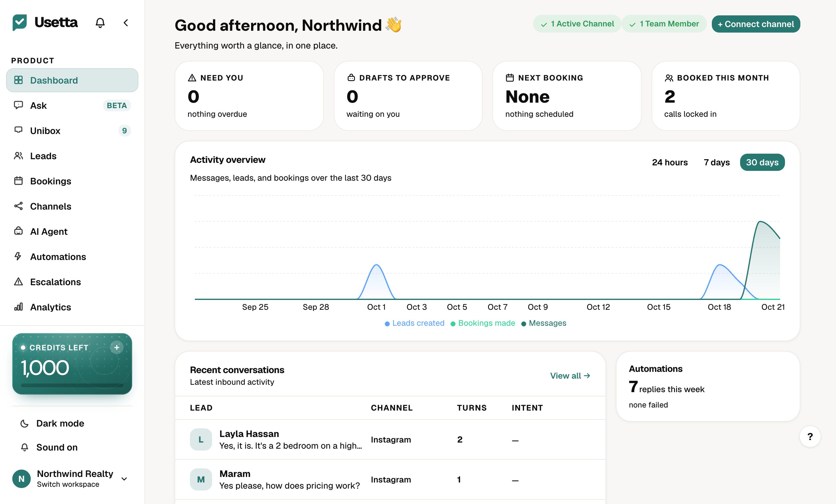Open the AI Agent robot icon
Screen dimensions: 836x504
[x=18, y=231]
